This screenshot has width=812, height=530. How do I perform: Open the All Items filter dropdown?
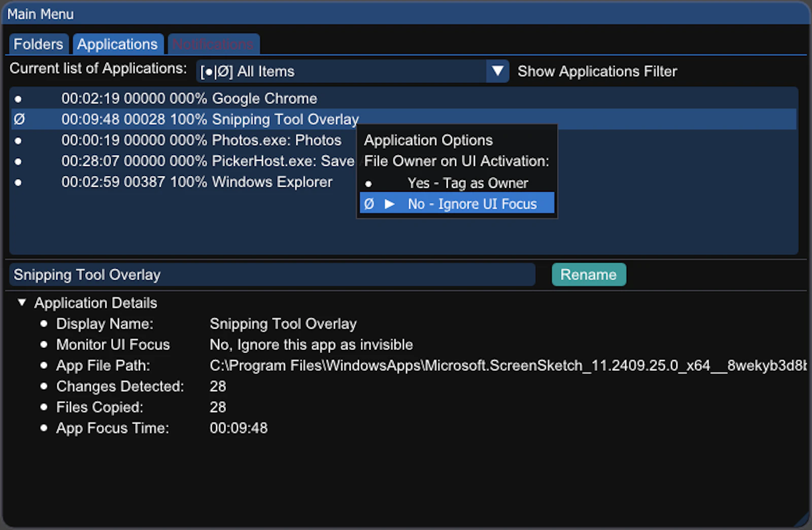pyautogui.click(x=352, y=72)
